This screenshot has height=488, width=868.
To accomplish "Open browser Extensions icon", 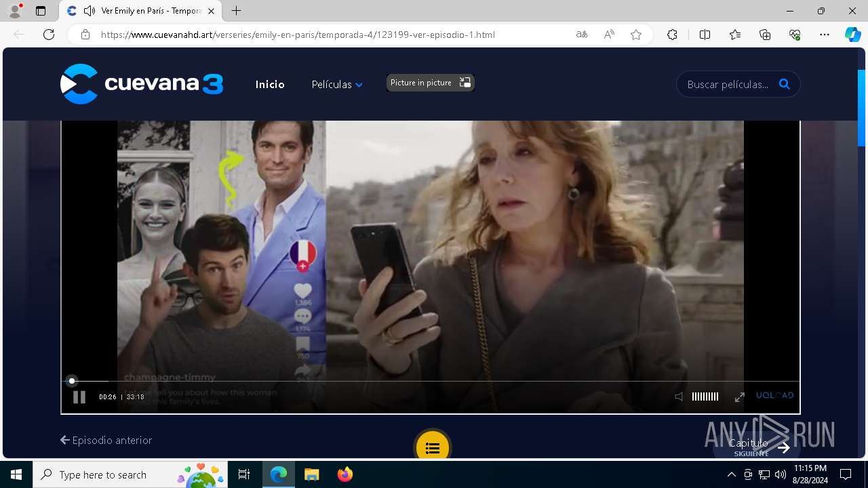I will tap(672, 35).
